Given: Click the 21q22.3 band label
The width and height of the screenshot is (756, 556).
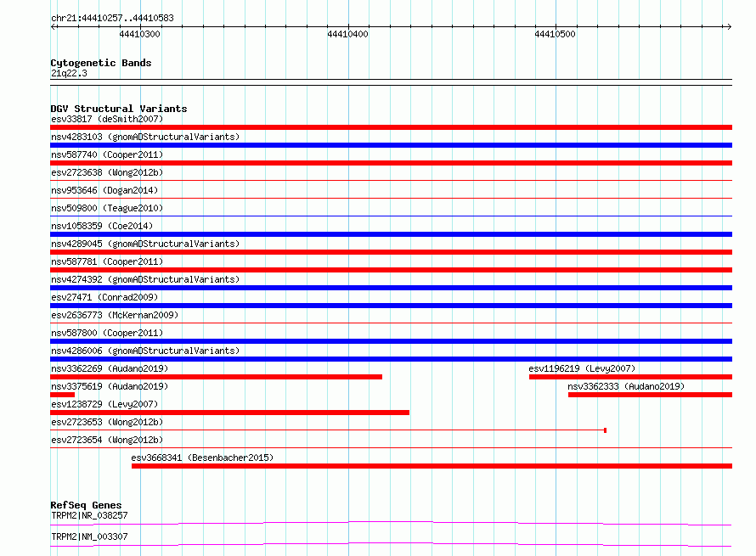Looking at the screenshot, I should click(69, 73).
